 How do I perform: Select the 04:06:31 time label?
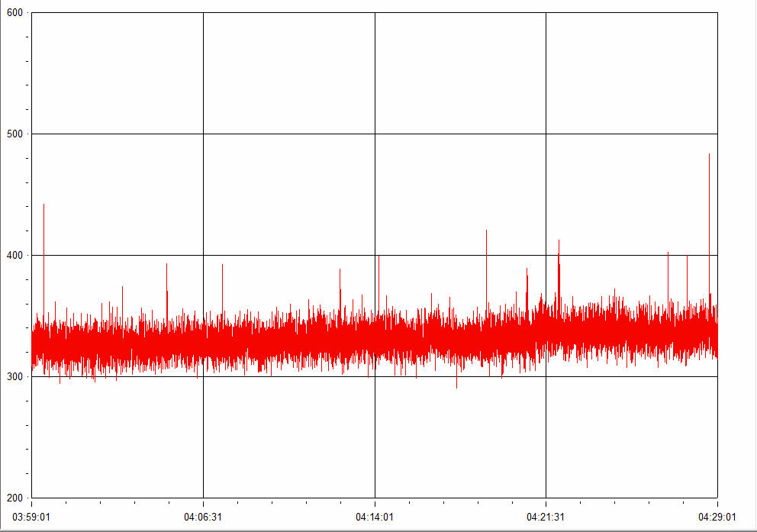(x=203, y=517)
